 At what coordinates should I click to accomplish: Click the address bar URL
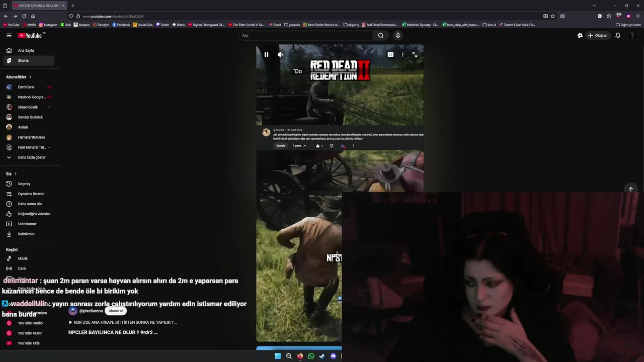click(x=113, y=16)
